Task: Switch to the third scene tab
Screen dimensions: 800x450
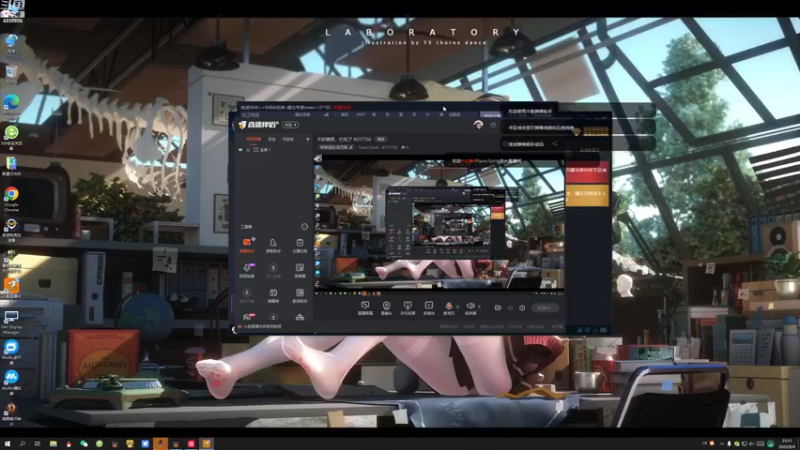Action: tap(288, 139)
